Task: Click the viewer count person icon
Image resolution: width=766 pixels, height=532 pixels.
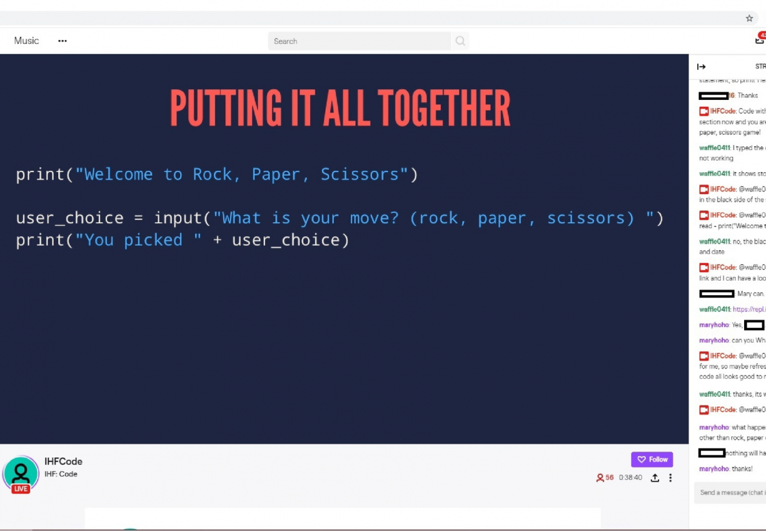Action: pos(600,478)
